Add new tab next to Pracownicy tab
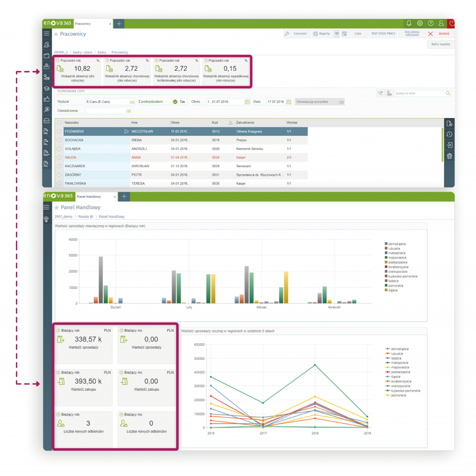 [x=119, y=24]
